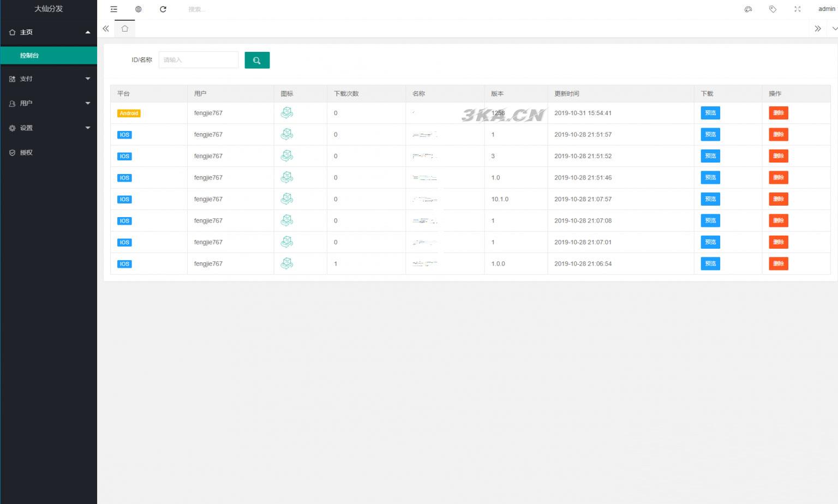Delete the Android app row
Image resolution: width=838 pixels, height=504 pixels.
(779, 113)
